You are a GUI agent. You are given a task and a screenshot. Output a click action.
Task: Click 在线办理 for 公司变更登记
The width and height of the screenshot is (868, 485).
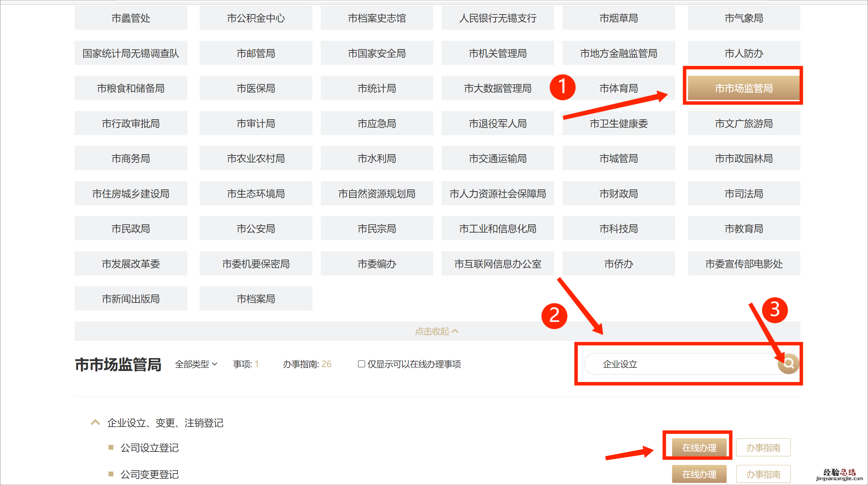(x=699, y=474)
